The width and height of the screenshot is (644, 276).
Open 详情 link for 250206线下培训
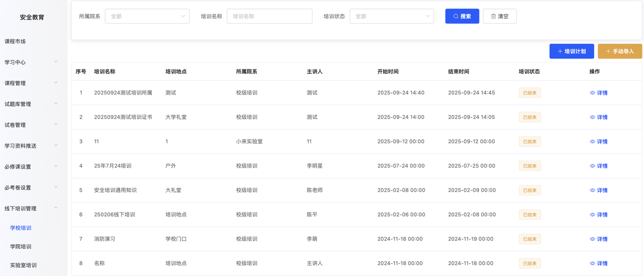point(602,215)
